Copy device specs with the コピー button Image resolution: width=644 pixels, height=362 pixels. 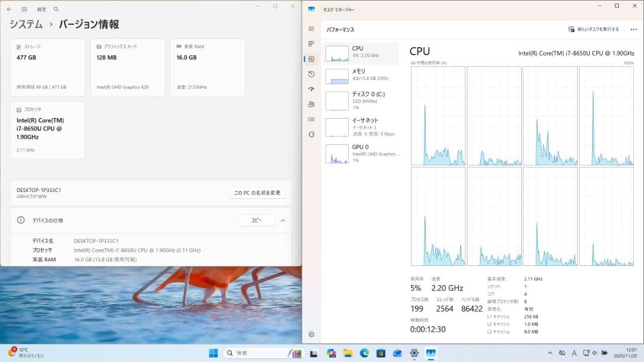[x=256, y=219]
